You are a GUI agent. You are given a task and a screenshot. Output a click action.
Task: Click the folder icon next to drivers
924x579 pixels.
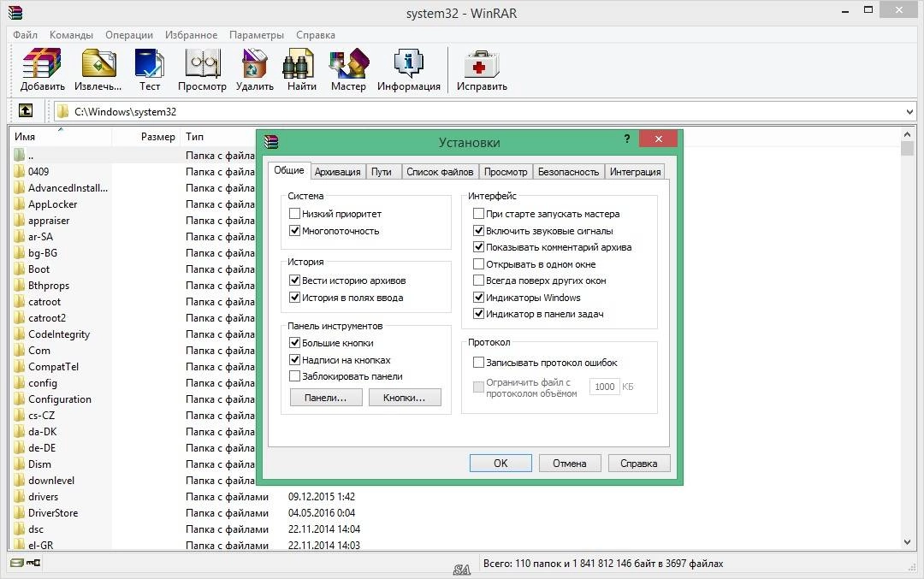coord(20,497)
